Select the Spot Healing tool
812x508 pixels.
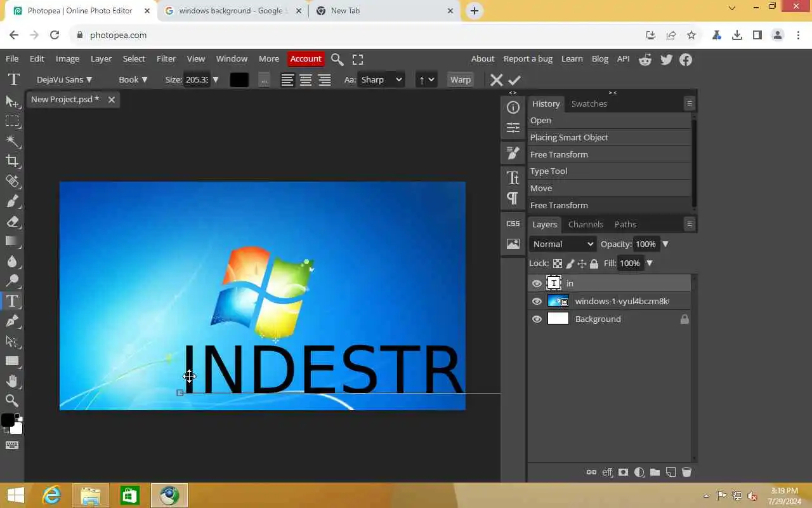pos(12,181)
